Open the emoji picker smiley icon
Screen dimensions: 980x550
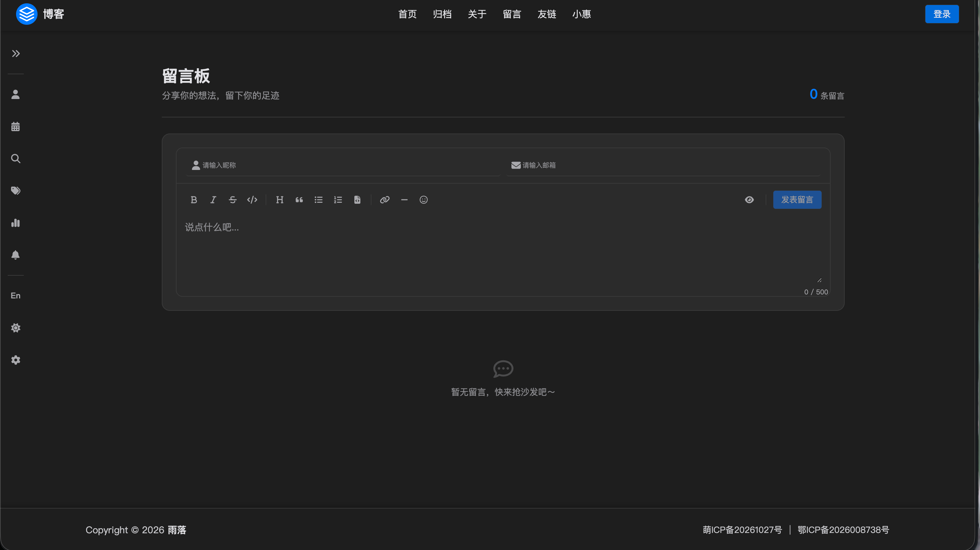click(423, 199)
